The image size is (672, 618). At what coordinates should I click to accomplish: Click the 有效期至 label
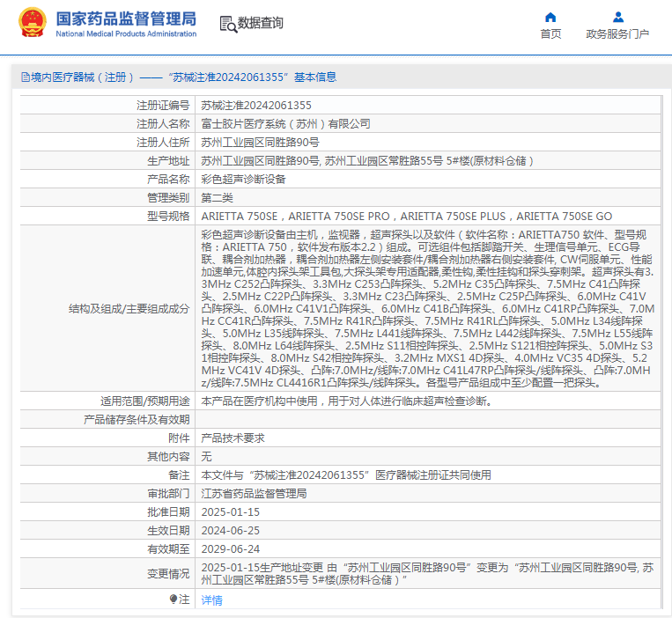[x=168, y=548]
